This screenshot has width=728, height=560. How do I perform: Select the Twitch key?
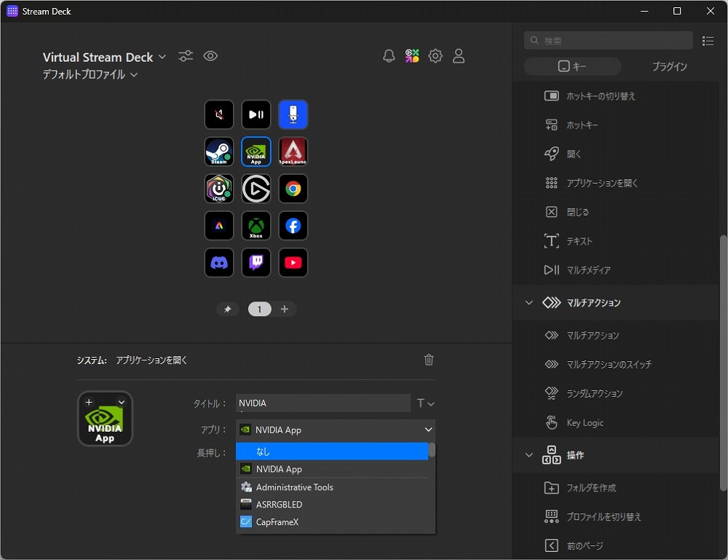tap(256, 263)
